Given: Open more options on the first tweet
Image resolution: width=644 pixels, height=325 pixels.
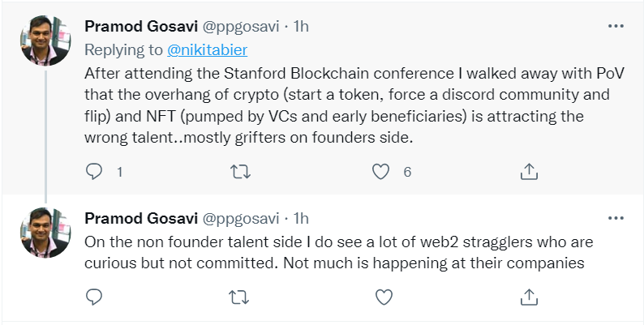Looking at the screenshot, I should [x=616, y=26].
